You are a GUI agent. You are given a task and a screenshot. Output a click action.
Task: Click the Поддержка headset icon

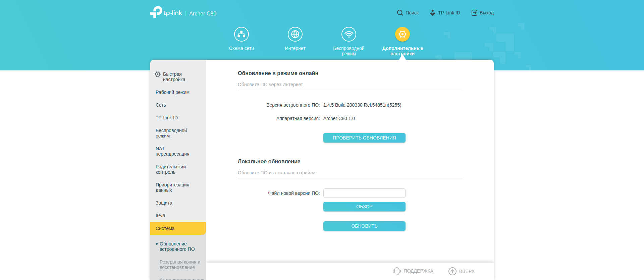pos(396,271)
